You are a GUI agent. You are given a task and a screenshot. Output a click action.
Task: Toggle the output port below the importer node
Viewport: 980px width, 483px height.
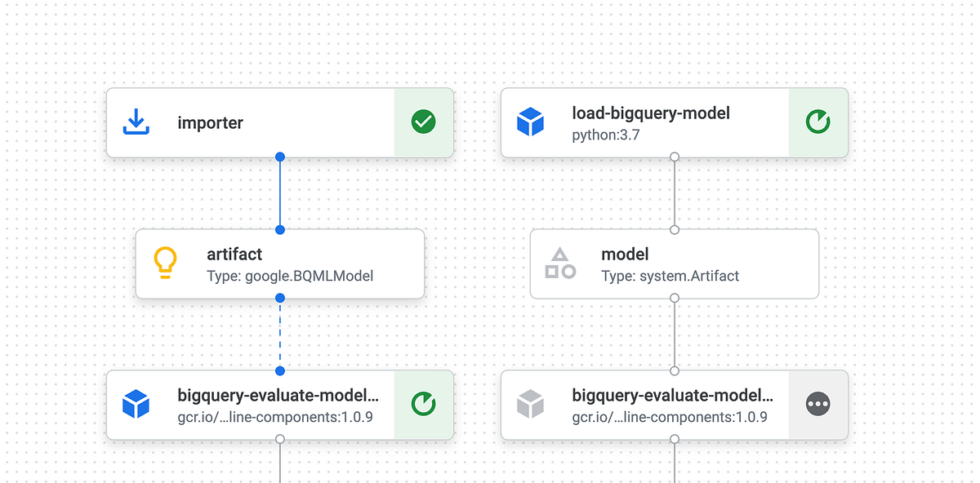pos(280,156)
